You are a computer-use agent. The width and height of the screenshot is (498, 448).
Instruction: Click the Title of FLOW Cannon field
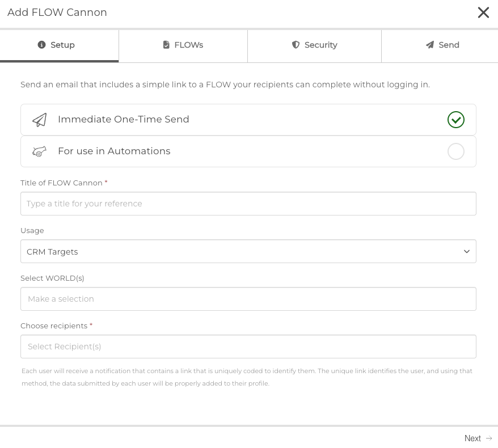pos(248,204)
